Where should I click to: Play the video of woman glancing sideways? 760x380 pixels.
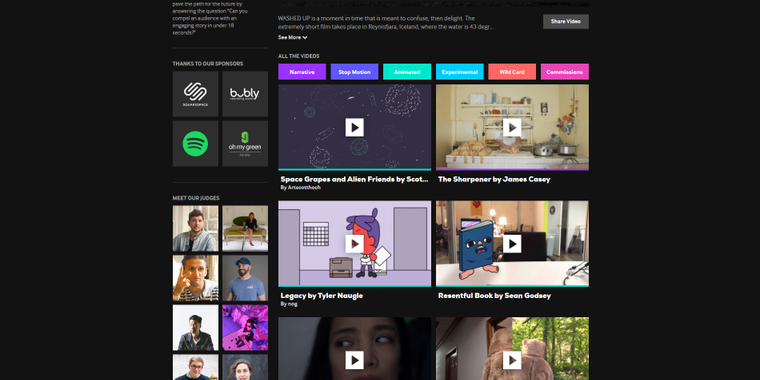click(354, 360)
